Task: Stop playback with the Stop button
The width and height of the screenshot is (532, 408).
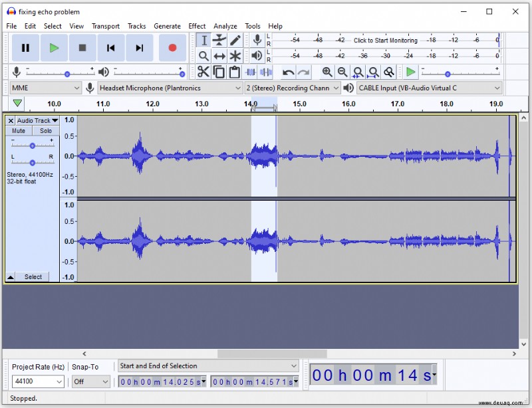Action: (82, 48)
